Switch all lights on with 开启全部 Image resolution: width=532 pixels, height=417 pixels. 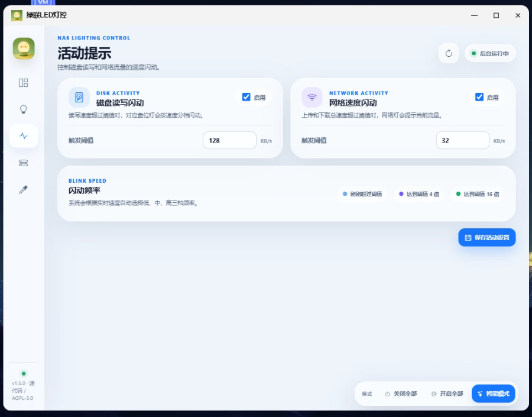click(x=447, y=393)
